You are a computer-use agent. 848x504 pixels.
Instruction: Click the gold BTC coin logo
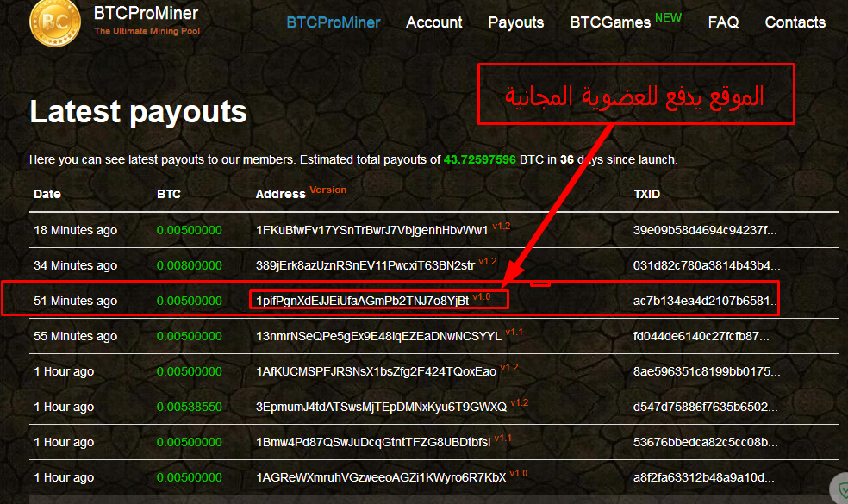pos(54,22)
